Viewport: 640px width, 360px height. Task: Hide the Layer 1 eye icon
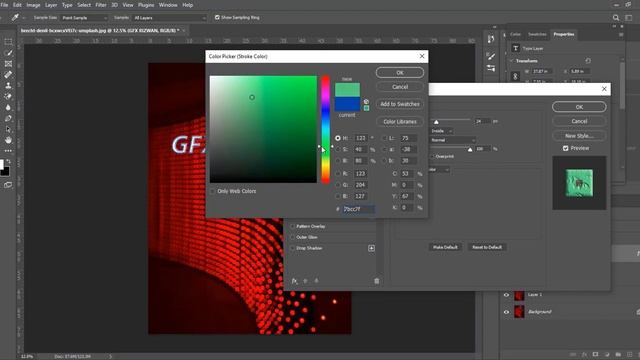507,295
